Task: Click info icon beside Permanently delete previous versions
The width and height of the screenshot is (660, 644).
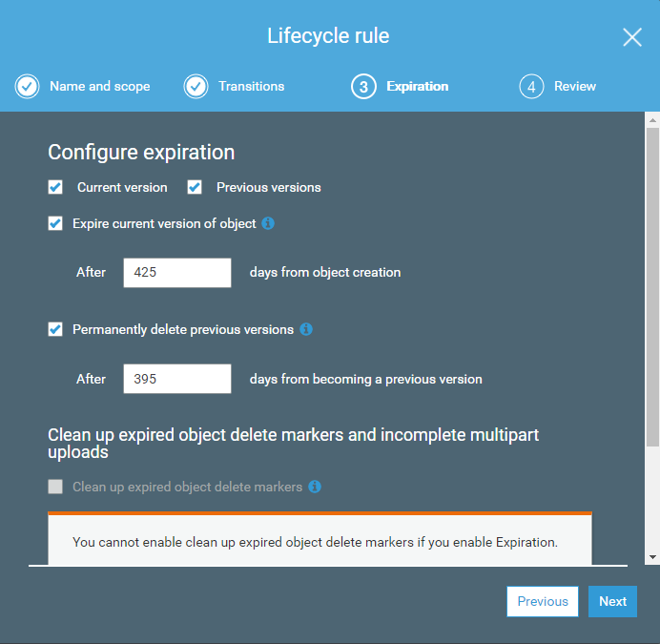Action: [306, 329]
